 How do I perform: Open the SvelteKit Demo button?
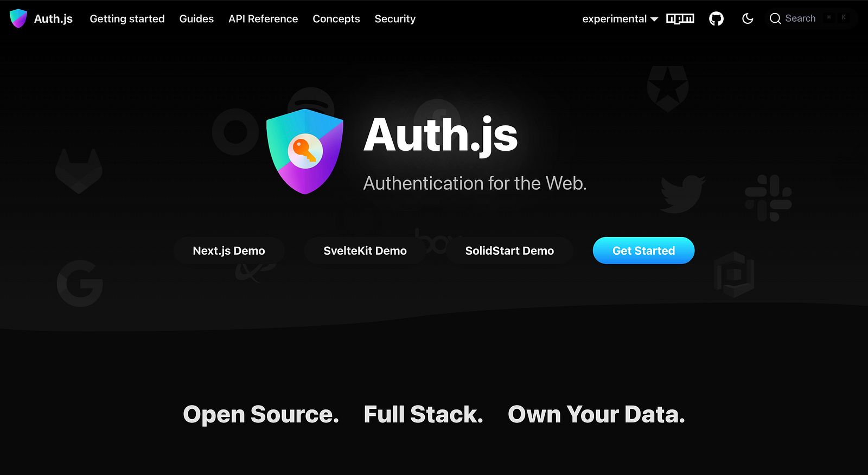[x=365, y=251]
